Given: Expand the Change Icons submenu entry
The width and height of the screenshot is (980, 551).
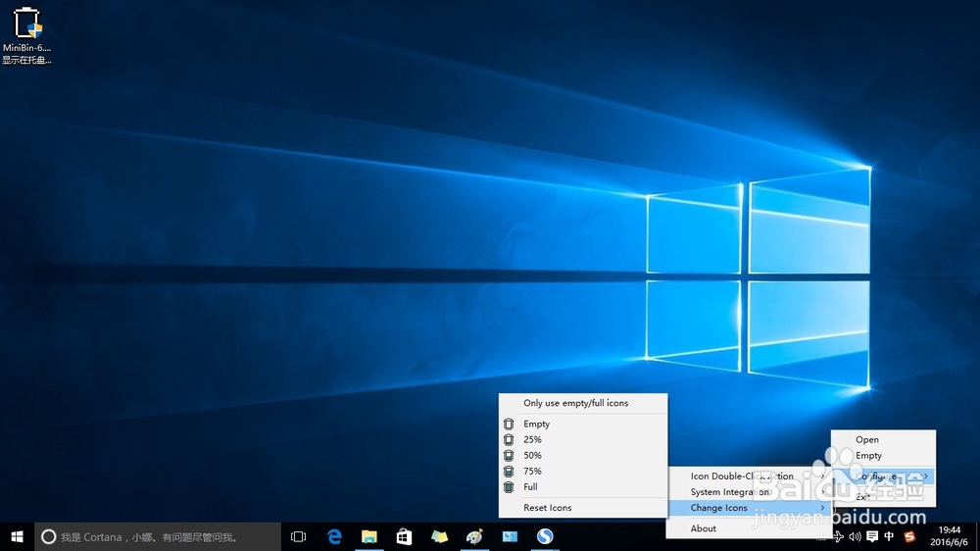Looking at the screenshot, I should [x=749, y=508].
